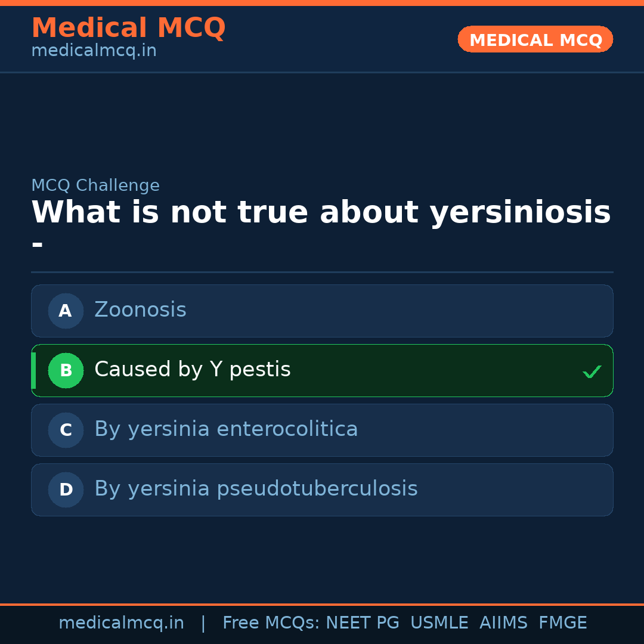Open medicalmcq.in link in footer
Viewport: 644px width, 644px height.
(x=121, y=623)
